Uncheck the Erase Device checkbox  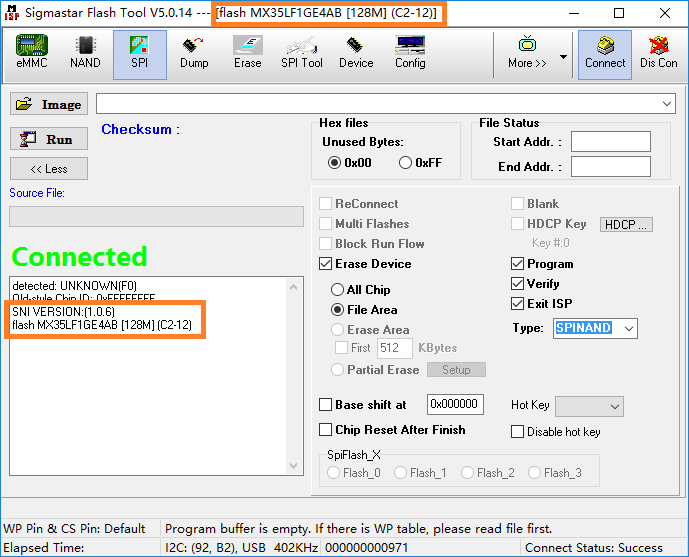click(326, 264)
